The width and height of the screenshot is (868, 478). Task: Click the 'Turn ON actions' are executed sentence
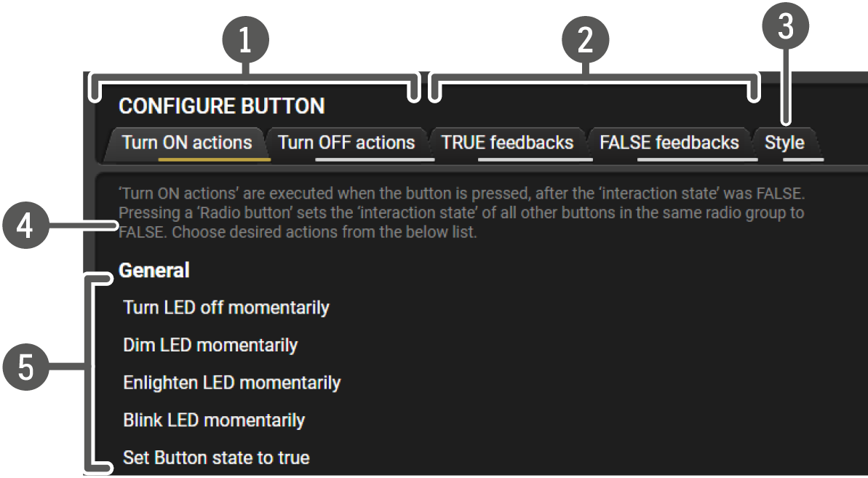coord(462,194)
